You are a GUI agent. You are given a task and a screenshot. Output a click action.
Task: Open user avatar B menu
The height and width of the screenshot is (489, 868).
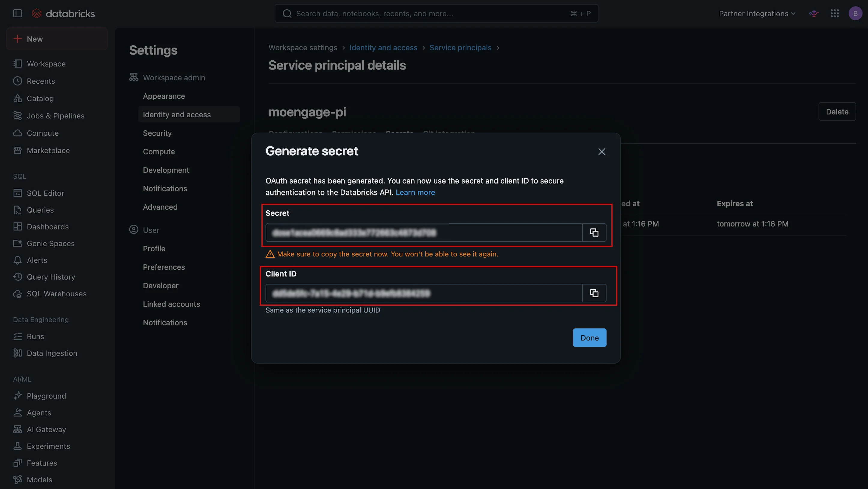tap(855, 13)
